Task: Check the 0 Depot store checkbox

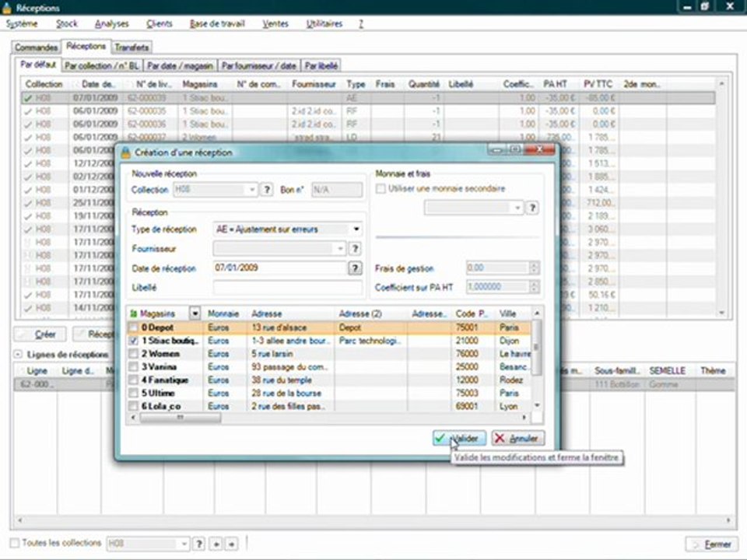Action: [x=133, y=327]
